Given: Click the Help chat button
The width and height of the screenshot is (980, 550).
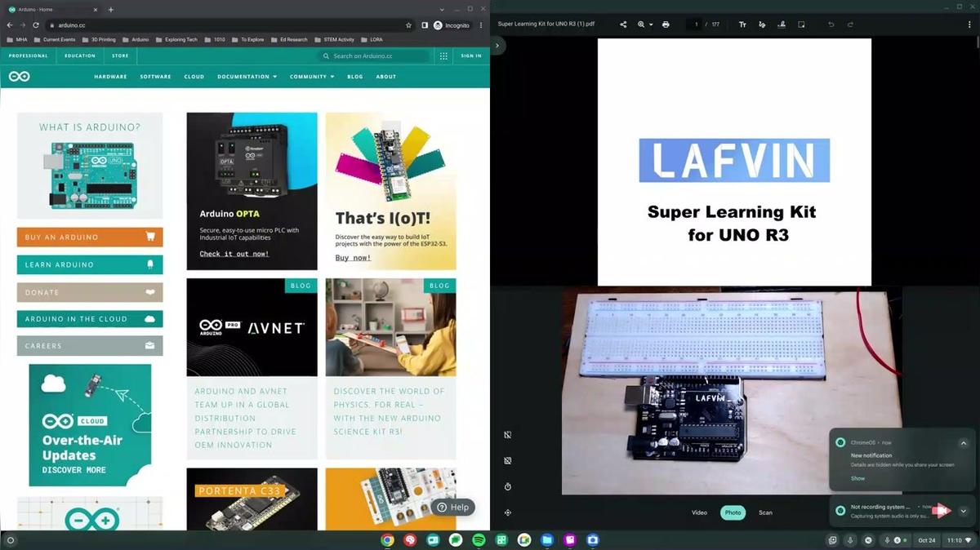Looking at the screenshot, I should click(x=453, y=508).
